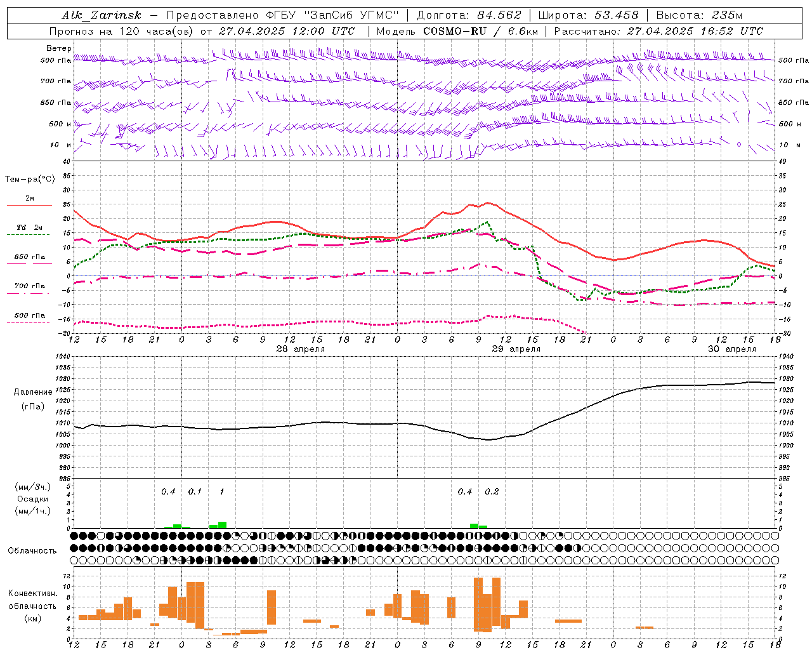
Task: Click the green precipitation bar below value 1
Action: [x=222, y=525]
